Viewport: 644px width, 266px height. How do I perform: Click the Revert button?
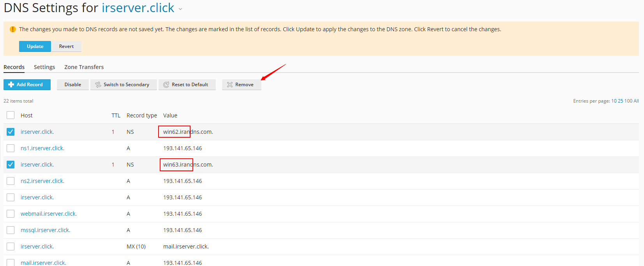point(66,46)
